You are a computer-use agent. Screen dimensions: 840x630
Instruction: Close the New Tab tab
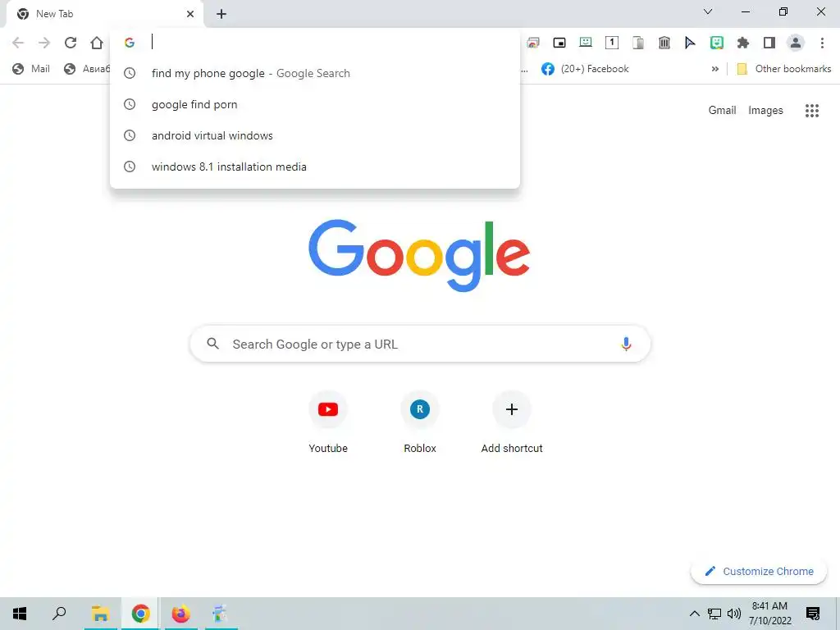point(190,14)
